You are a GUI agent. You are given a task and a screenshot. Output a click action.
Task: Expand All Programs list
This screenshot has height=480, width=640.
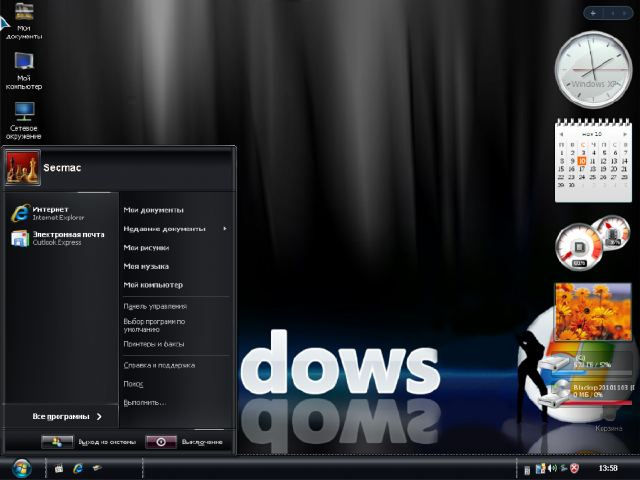click(67, 416)
